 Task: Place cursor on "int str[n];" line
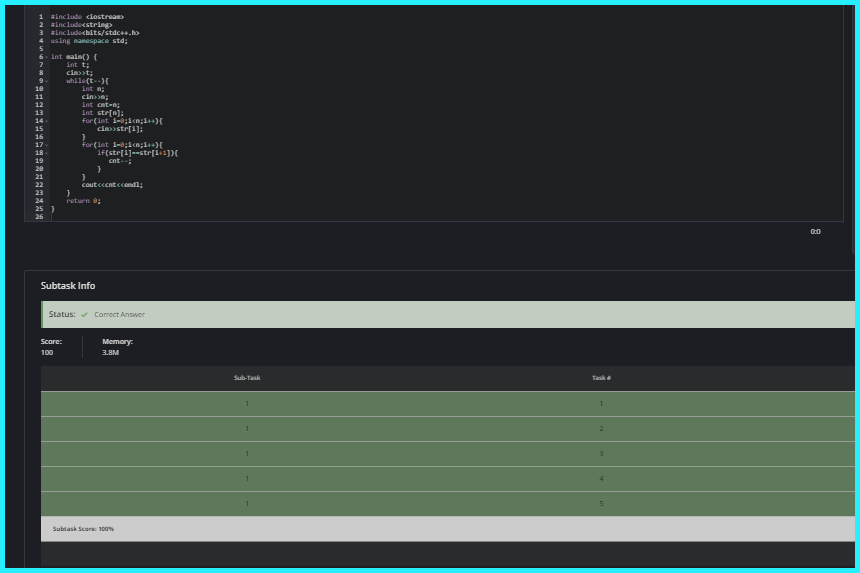(x=103, y=113)
